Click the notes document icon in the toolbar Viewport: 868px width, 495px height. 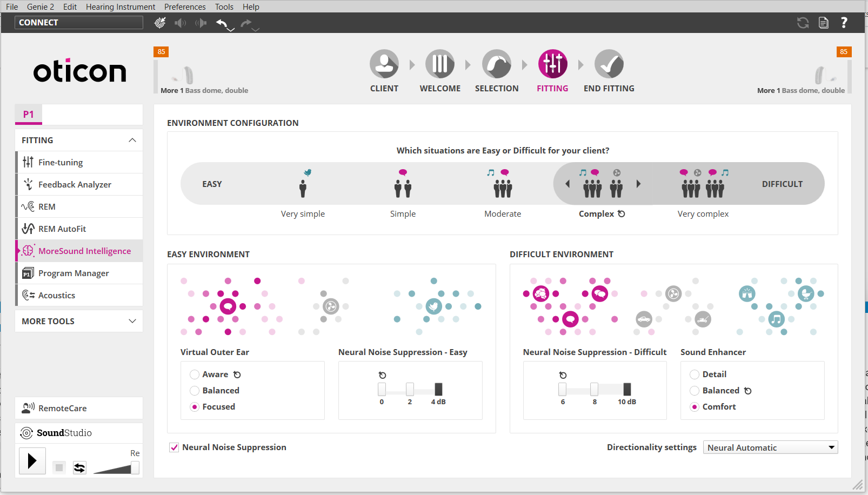click(x=823, y=23)
